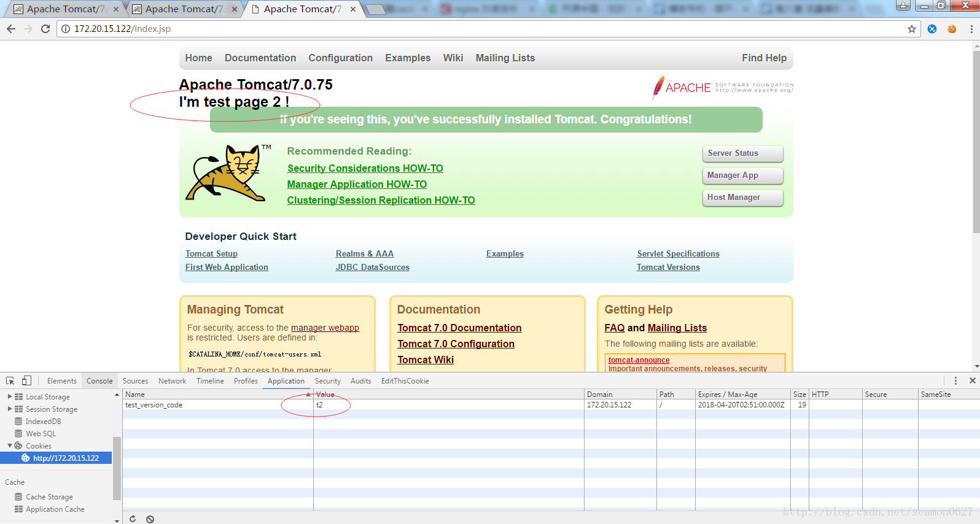Open the Tomcat Versions link
The width and height of the screenshot is (980, 524).
tap(668, 268)
